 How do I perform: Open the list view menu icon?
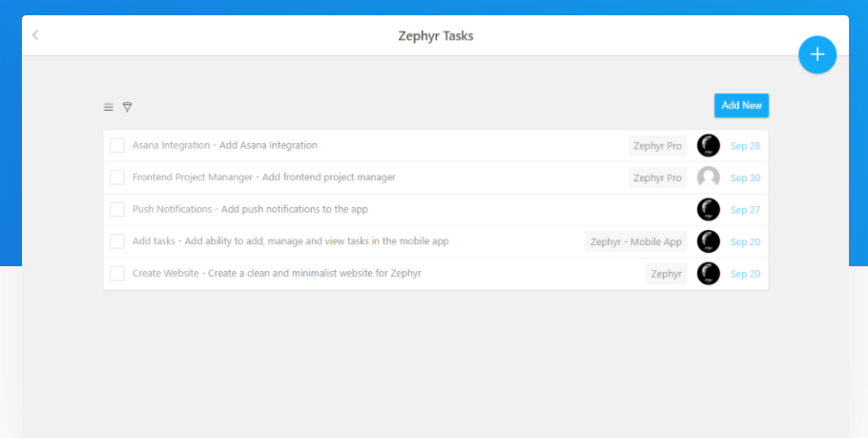(x=109, y=107)
